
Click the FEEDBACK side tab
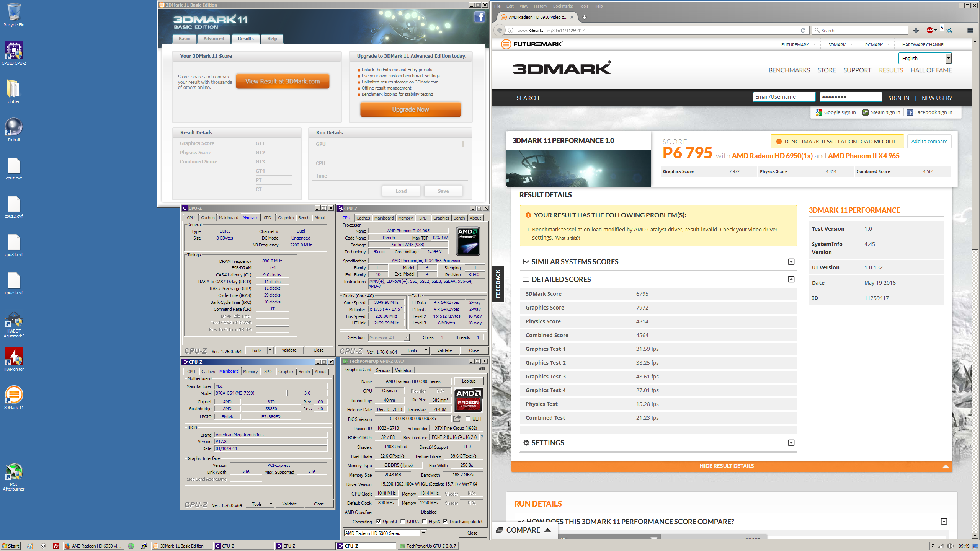point(498,284)
